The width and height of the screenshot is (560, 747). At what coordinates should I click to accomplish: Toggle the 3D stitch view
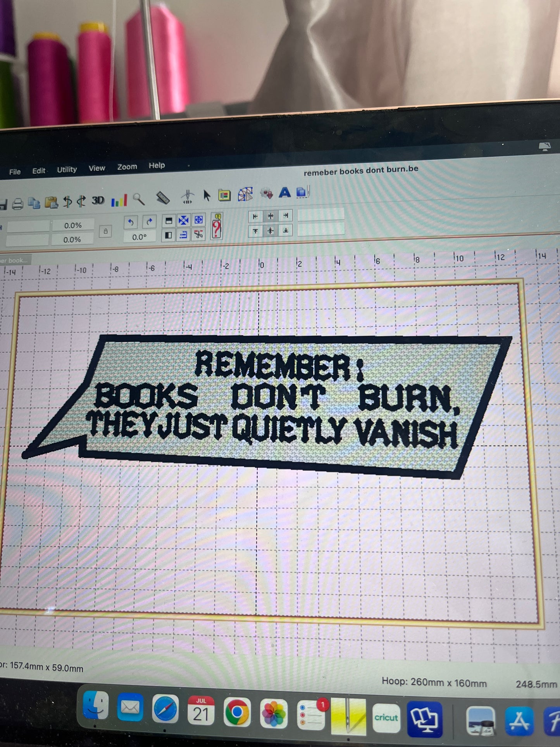tap(98, 200)
